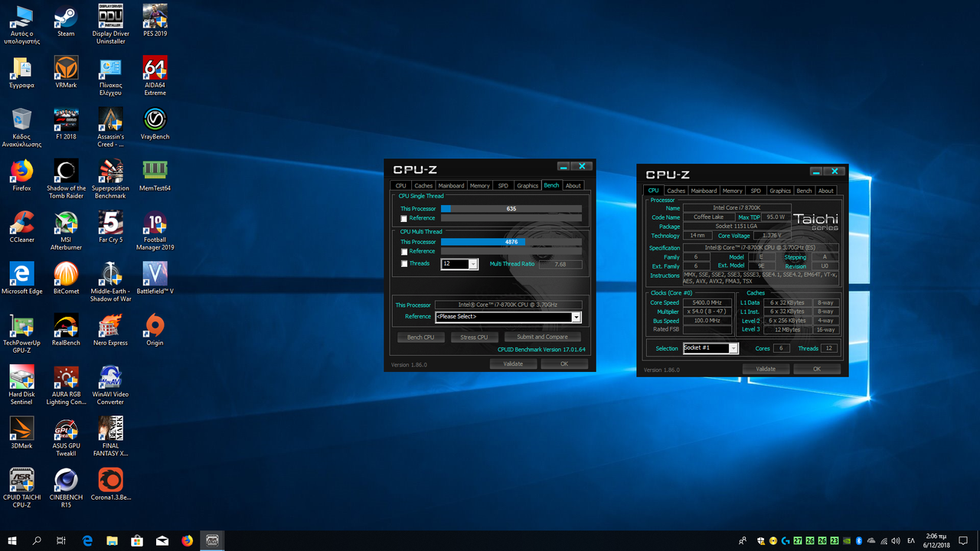Click the Bench CPU button
980x551 pixels.
point(420,337)
